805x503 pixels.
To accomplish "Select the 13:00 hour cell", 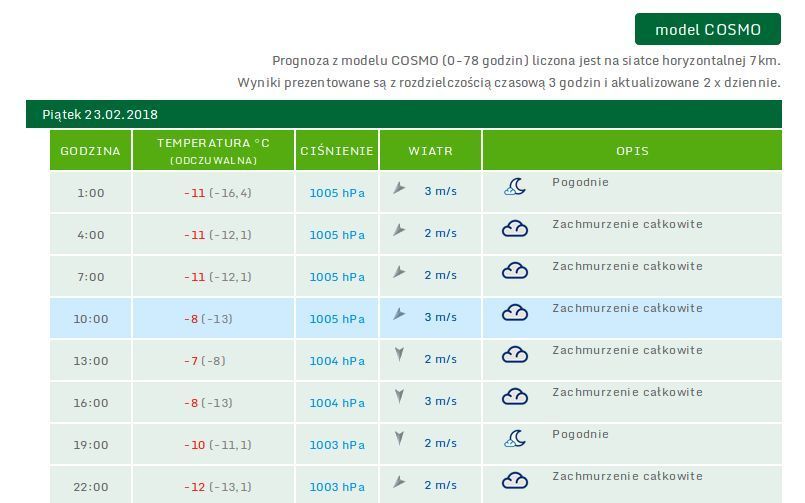I will click(90, 361).
